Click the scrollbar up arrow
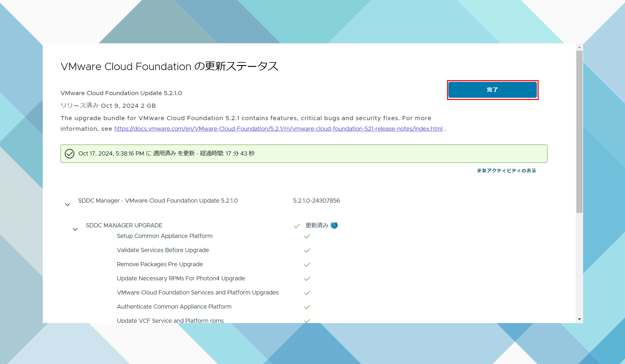 (x=579, y=47)
